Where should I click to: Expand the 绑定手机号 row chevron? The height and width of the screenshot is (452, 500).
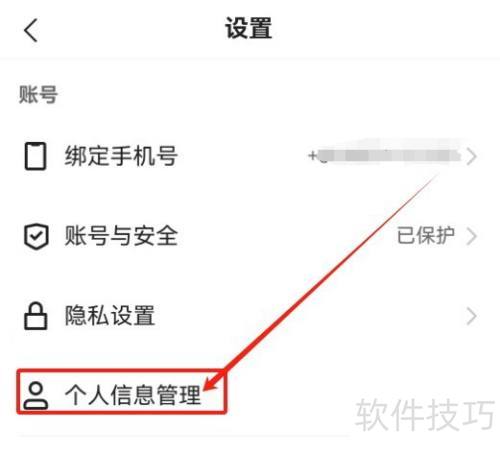point(471,157)
